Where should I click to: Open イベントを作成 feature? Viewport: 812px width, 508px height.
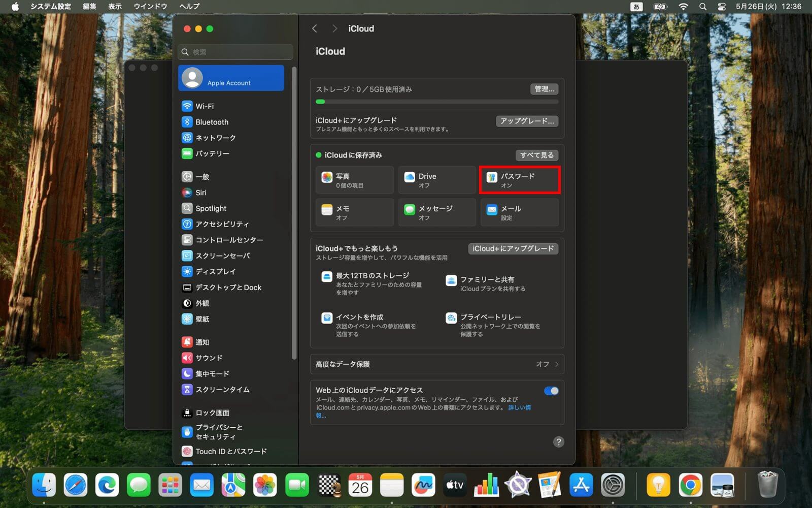point(369,325)
